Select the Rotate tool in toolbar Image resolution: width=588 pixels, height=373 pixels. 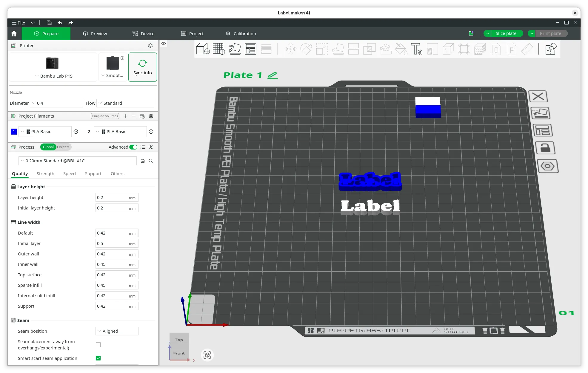306,49
